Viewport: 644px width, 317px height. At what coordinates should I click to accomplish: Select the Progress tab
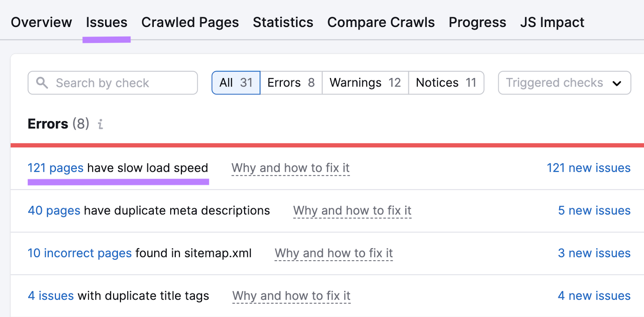tap(477, 23)
